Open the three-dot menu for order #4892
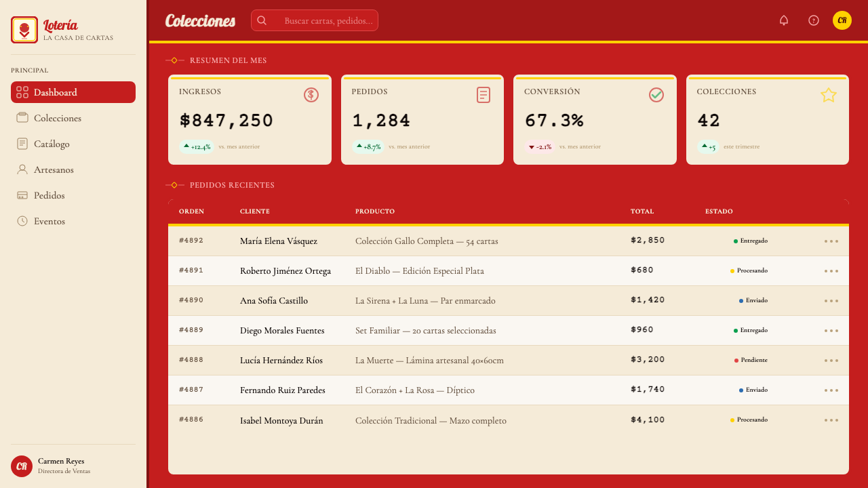 [x=831, y=241]
